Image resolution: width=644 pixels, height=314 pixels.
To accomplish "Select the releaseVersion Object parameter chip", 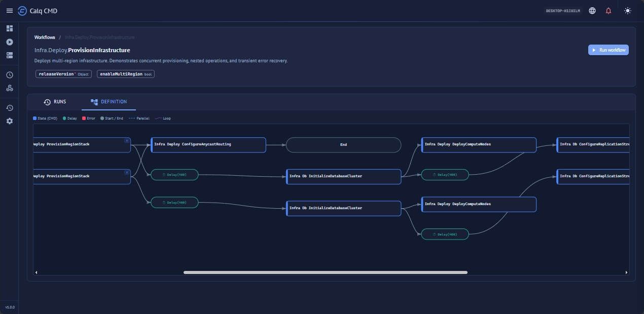I will click(64, 74).
